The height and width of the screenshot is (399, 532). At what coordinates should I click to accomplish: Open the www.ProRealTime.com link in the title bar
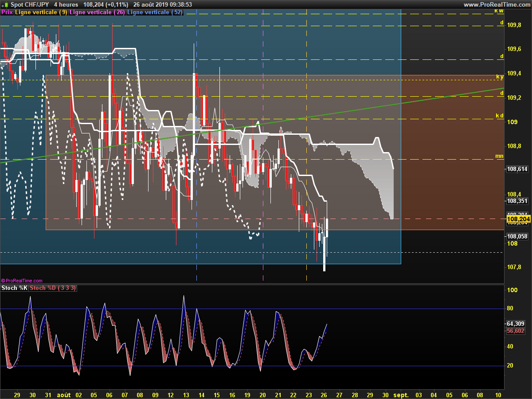pyautogui.click(x=497, y=4)
